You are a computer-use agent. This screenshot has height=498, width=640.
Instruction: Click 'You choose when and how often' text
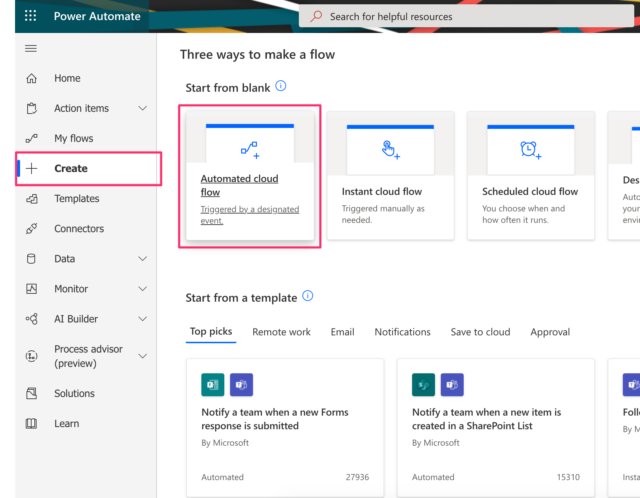tap(523, 214)
